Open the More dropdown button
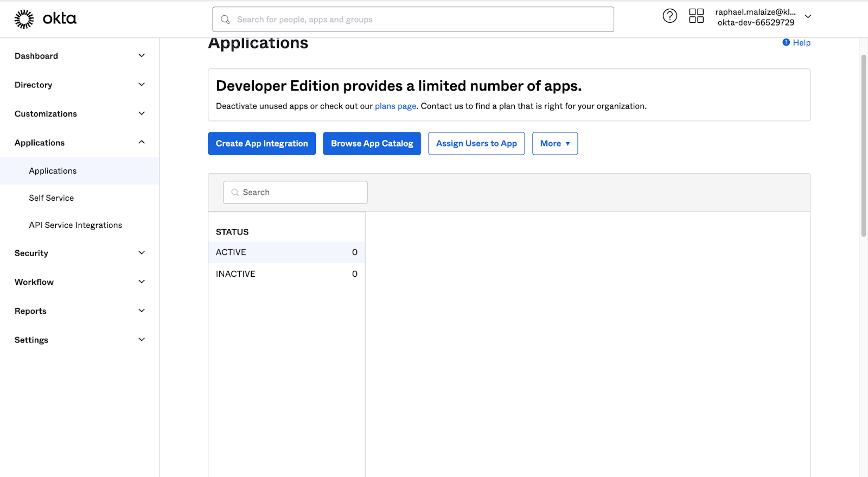 554,144
